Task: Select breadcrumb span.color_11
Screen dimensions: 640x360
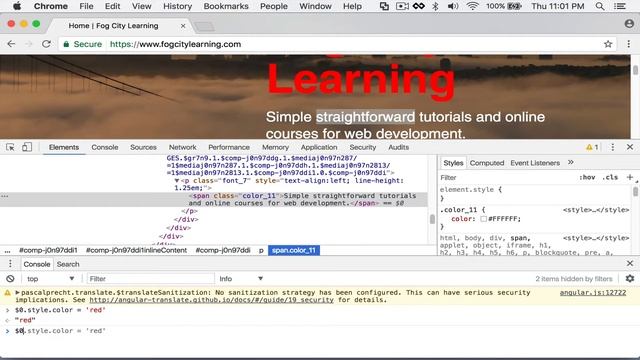Action: (294, 250)
